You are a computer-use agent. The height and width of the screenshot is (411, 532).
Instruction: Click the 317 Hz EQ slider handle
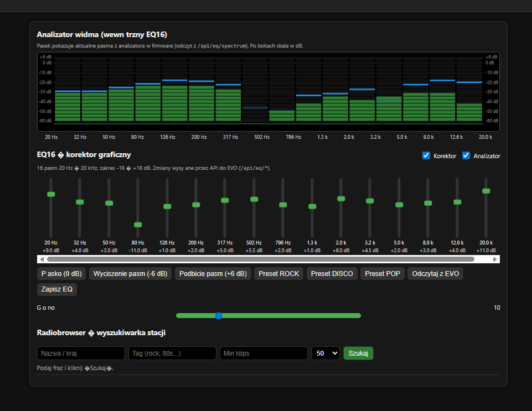225,200
